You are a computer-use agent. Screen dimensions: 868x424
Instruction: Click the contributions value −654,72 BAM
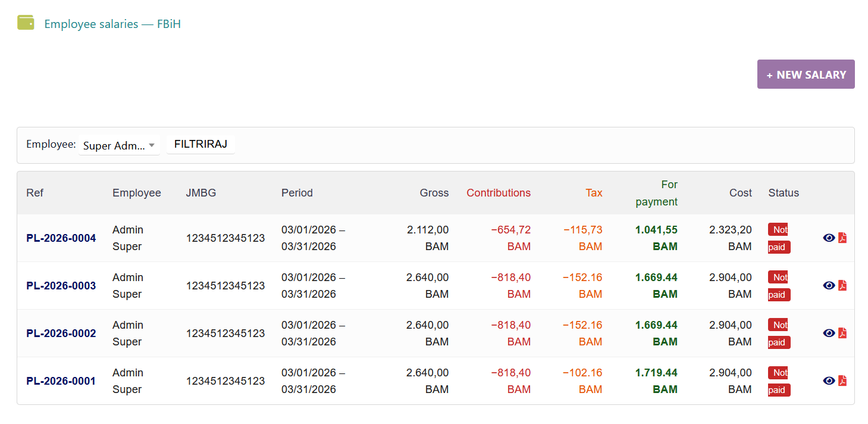click(x=511, y=238)
